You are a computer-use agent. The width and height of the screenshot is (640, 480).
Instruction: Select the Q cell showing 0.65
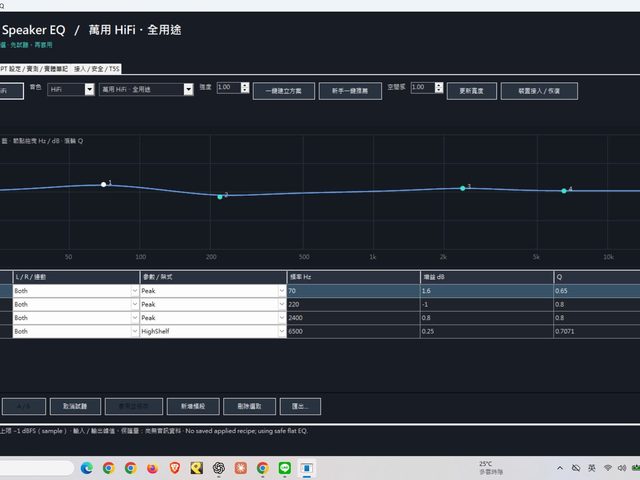[x=597, y=291]
